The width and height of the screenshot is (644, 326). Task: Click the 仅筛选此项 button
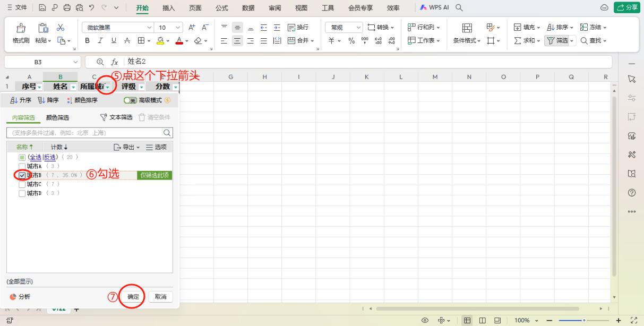(x=154, y=175)
